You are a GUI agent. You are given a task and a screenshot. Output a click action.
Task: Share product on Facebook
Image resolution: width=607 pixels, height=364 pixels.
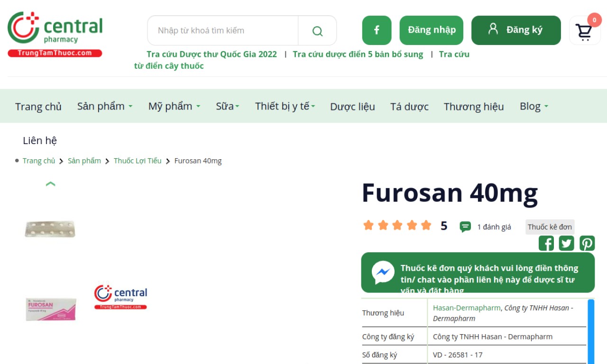(x=546, y=243)
